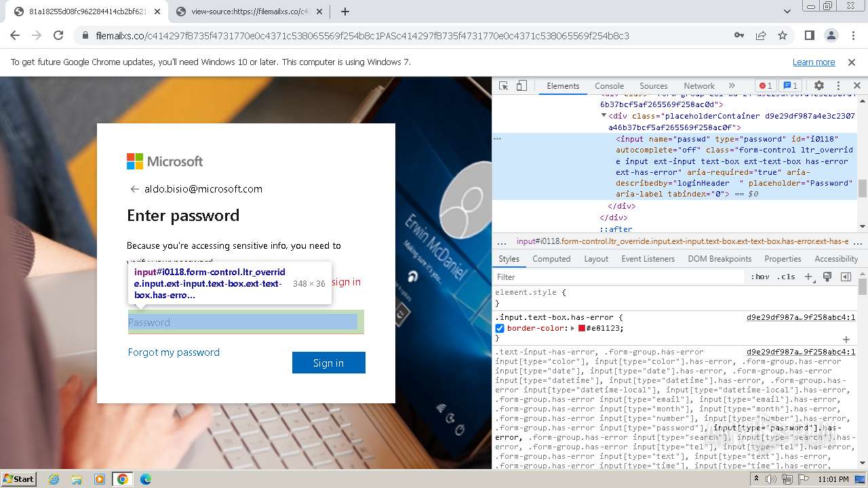Toggle rendering emulation paintbrush icon
This screenshot has height=488, width=868.
(x=827, y=277)
